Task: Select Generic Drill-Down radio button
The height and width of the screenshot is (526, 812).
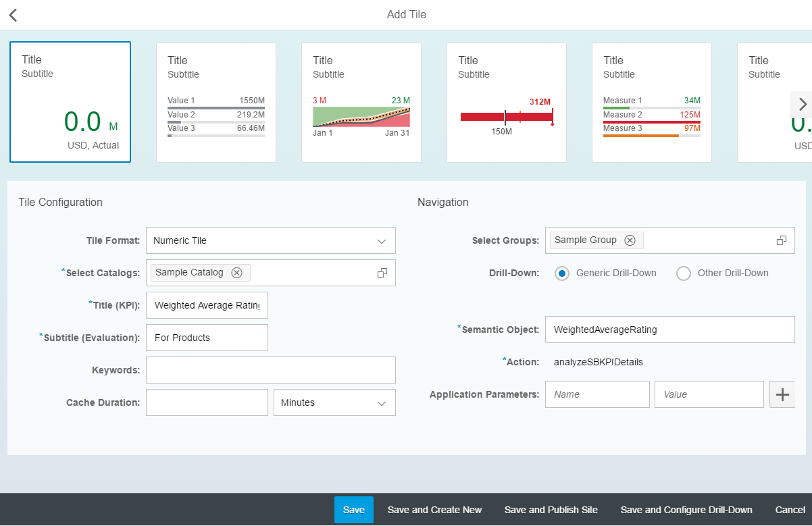Action: [x=561, y=273]
